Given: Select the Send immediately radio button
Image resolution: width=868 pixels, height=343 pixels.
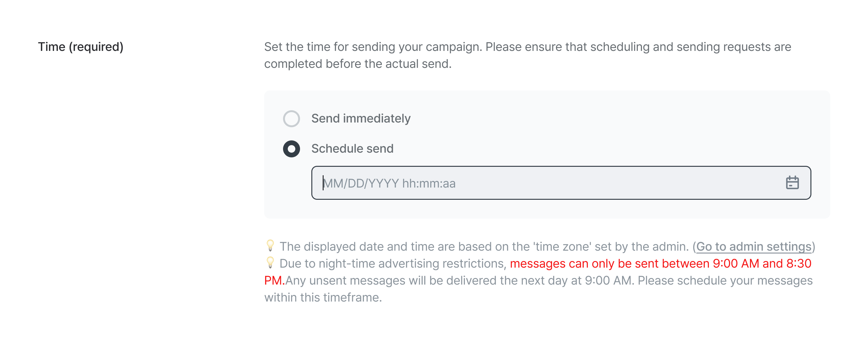Looking at the screenshot, I should [x=292, y=118].
